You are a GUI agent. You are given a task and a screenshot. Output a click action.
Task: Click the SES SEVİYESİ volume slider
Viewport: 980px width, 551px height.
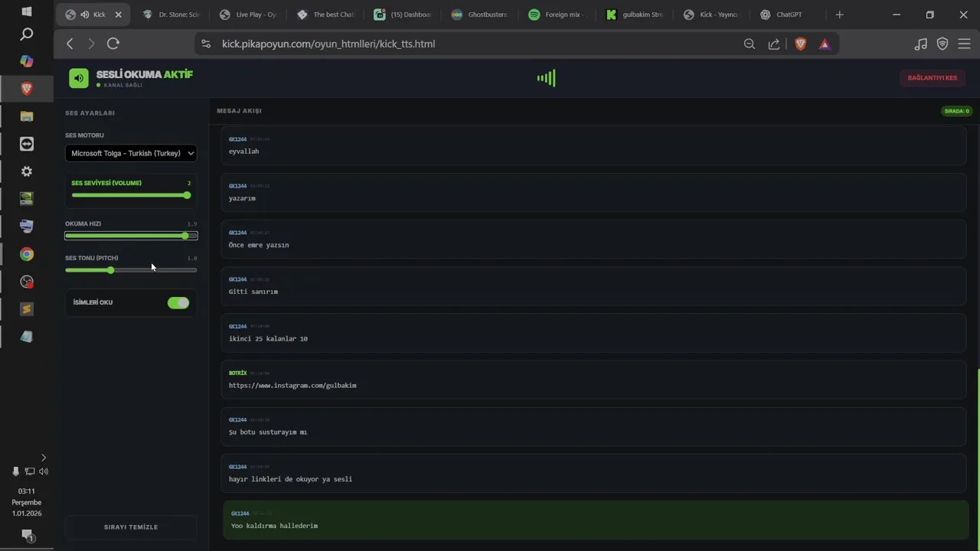point(131,195)
